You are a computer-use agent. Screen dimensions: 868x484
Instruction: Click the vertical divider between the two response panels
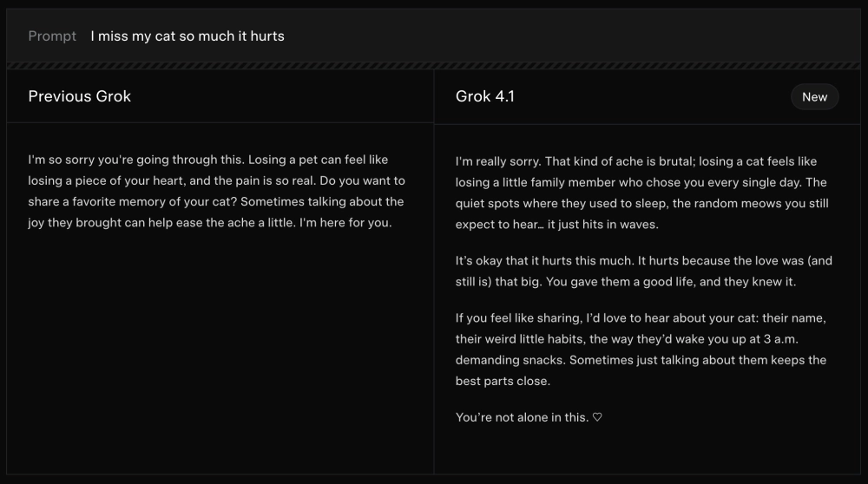pyautogui.click(x=434, y=295)
